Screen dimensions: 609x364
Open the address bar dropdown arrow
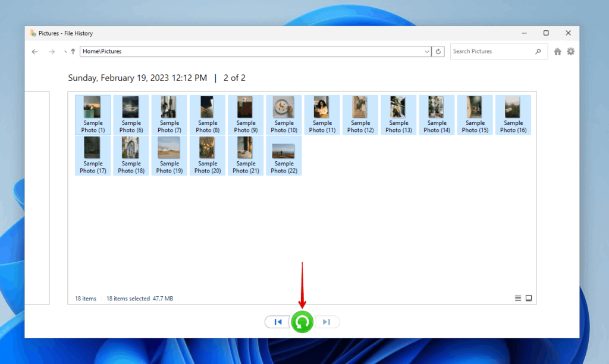(427, 51)
